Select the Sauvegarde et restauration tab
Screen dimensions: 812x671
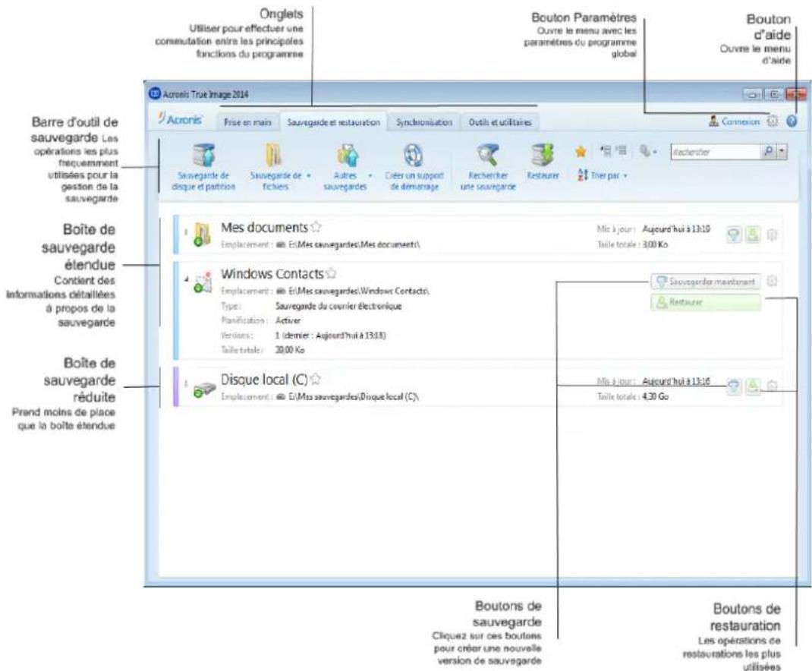(333, 122)
